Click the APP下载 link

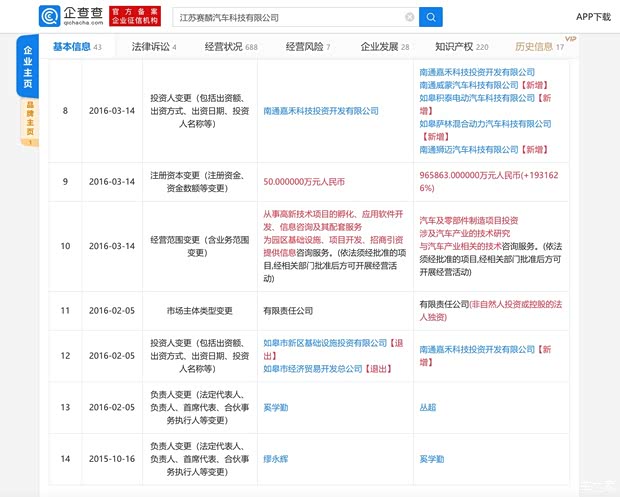click(592, 17)
